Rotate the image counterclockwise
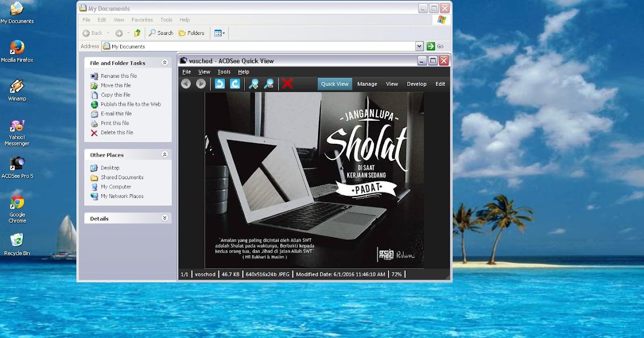This screenshot has height=338, width=644. (x=221, y=84)
